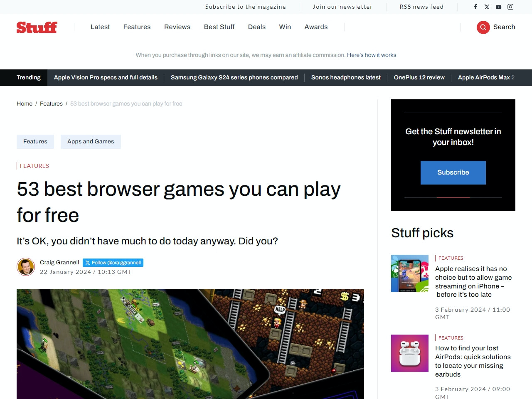Select the Apps and Games tag
The image size is (532, 399).
pyautogui.click(x=91, y=142)
